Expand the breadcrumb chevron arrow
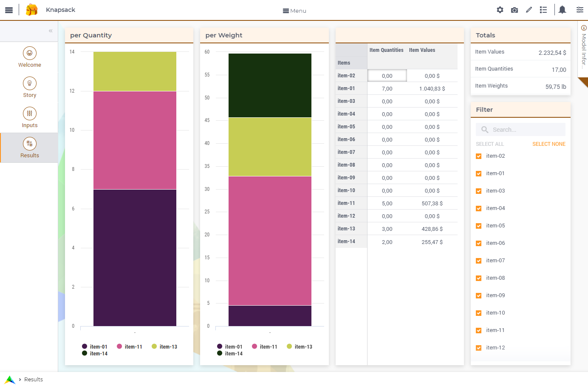 coord(20,380)
